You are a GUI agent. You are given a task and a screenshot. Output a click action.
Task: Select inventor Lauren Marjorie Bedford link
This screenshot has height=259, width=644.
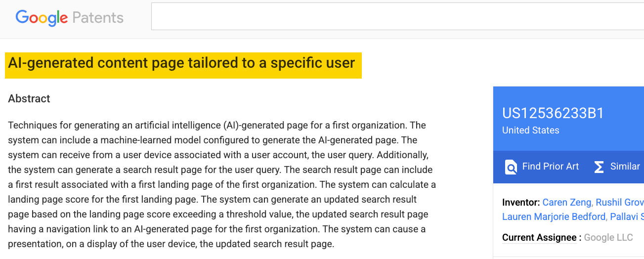click(x=554, y=216)
